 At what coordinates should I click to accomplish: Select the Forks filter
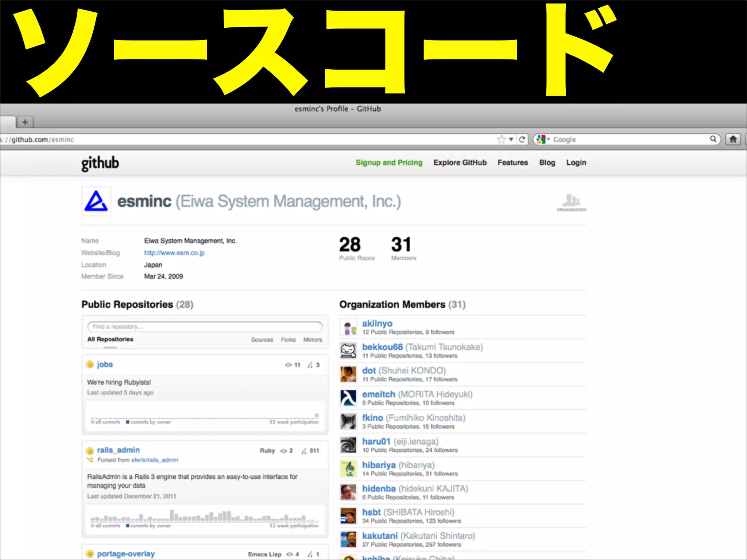pyautogui.click(x=288, y=340)
